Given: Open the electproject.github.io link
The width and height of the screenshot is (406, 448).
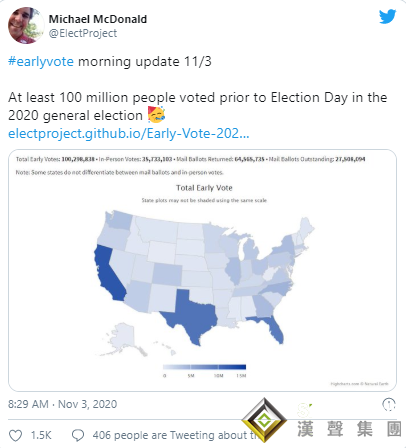Looking at the screenshot, I should [x=129, y=133].
